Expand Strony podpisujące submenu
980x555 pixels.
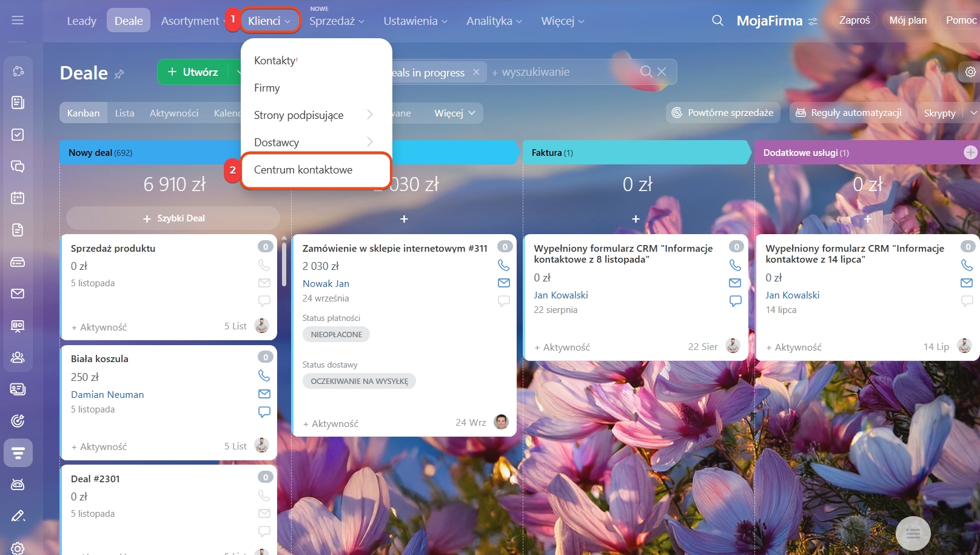(369, 115)
